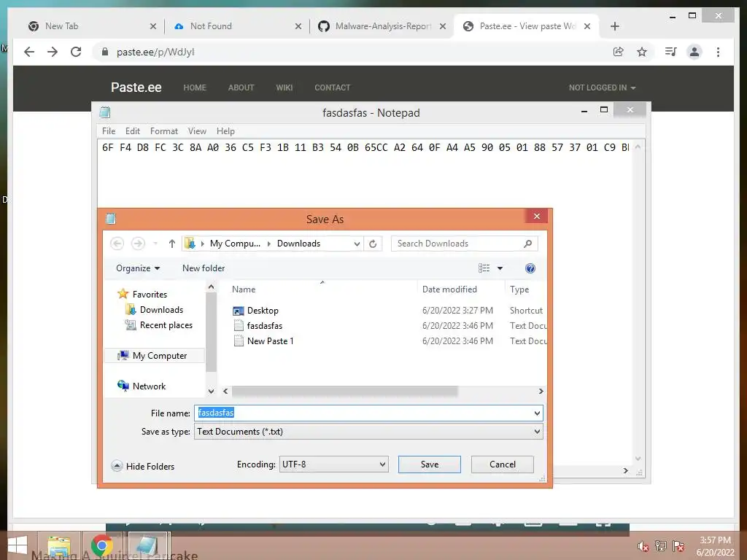Bookmark this tab with star icon
Viewport: 747px width, 560px height.
pos(642,52)
